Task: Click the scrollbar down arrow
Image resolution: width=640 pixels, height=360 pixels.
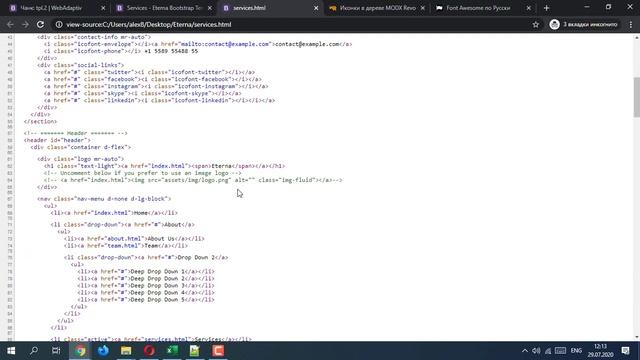Action: click(x=636, y=337)
